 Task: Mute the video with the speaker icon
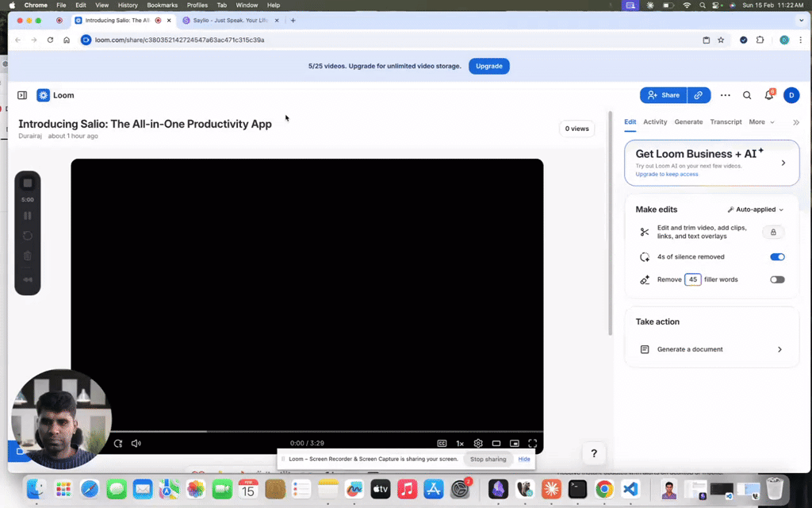click(x=136, y=443)
